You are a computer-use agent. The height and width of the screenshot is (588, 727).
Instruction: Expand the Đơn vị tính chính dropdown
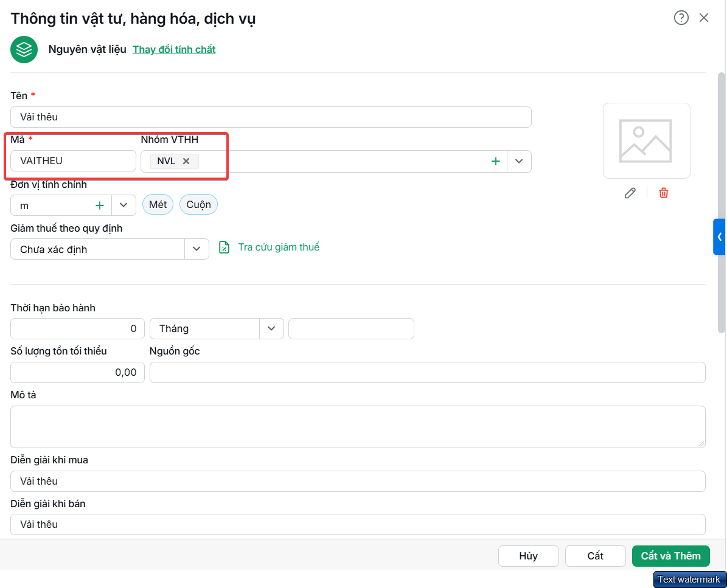123,206
